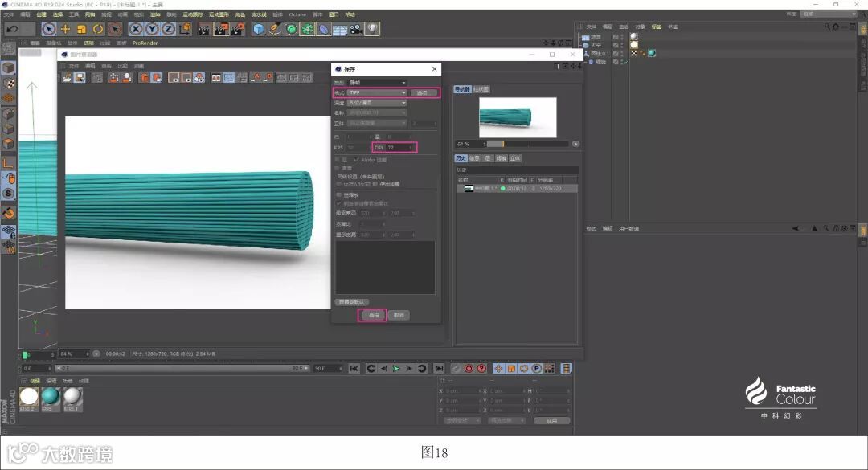Click the white material sphere swatch
Viewport: 868px width, 470px height.
29,396
